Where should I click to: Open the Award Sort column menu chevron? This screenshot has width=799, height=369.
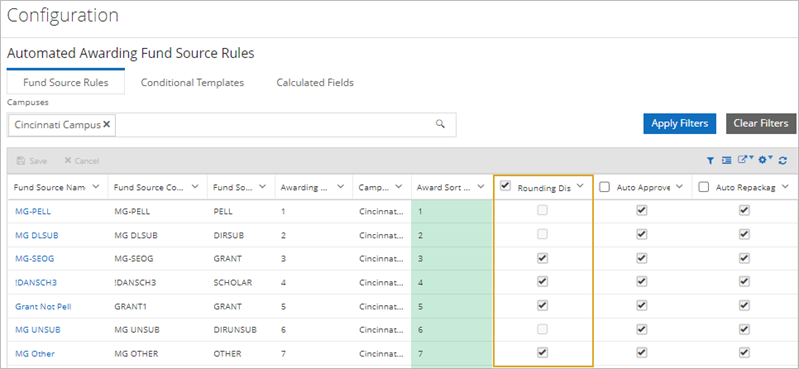pos(480,187)
